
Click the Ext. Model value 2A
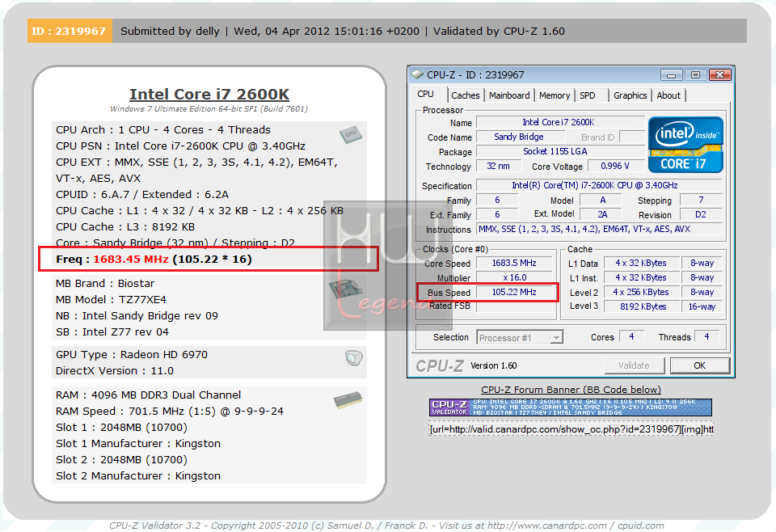coord(601,214)
